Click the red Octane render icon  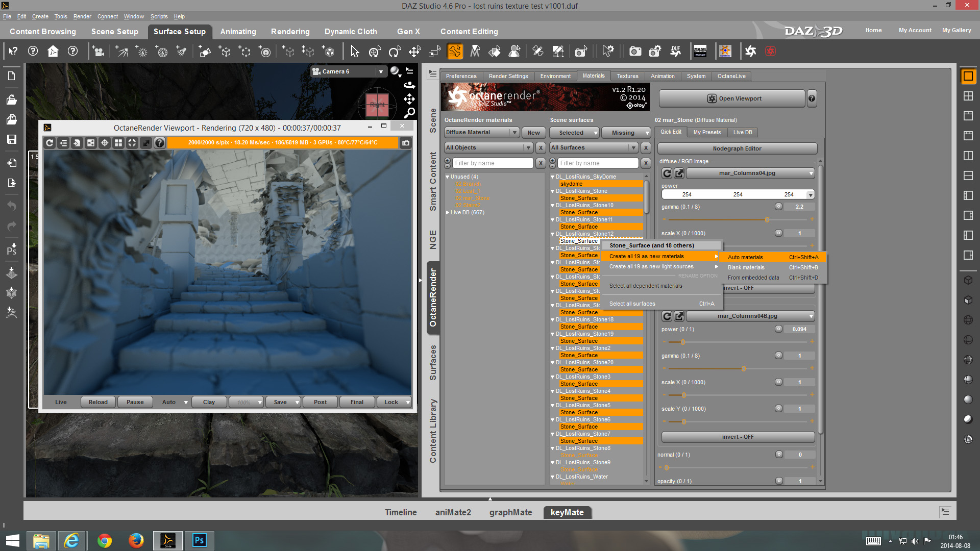tap(770, 51)
